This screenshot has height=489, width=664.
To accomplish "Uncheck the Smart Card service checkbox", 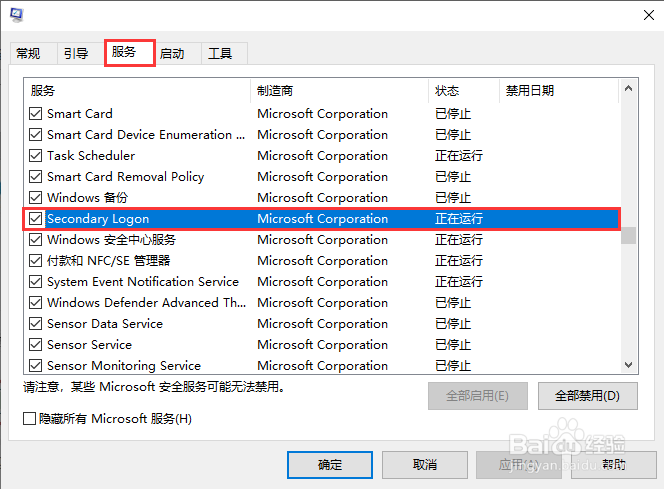I will (x=36, y=113).
